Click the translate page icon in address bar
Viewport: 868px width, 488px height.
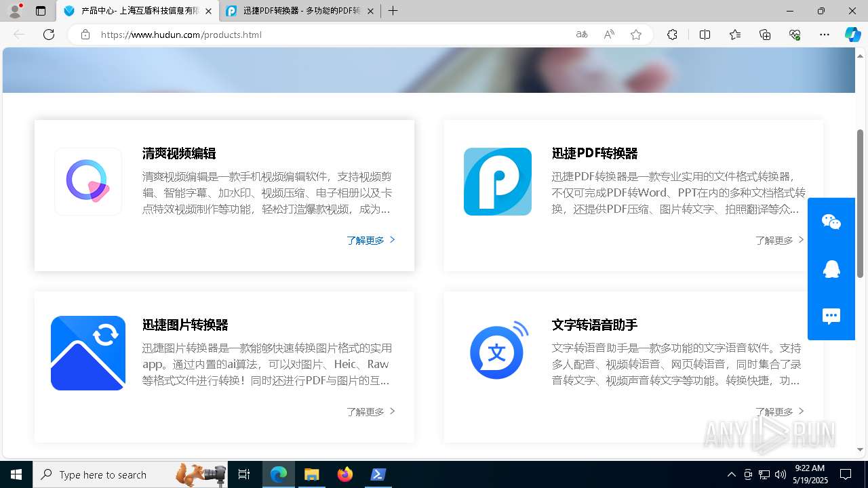pyautogui.click(x=582, y=35)
